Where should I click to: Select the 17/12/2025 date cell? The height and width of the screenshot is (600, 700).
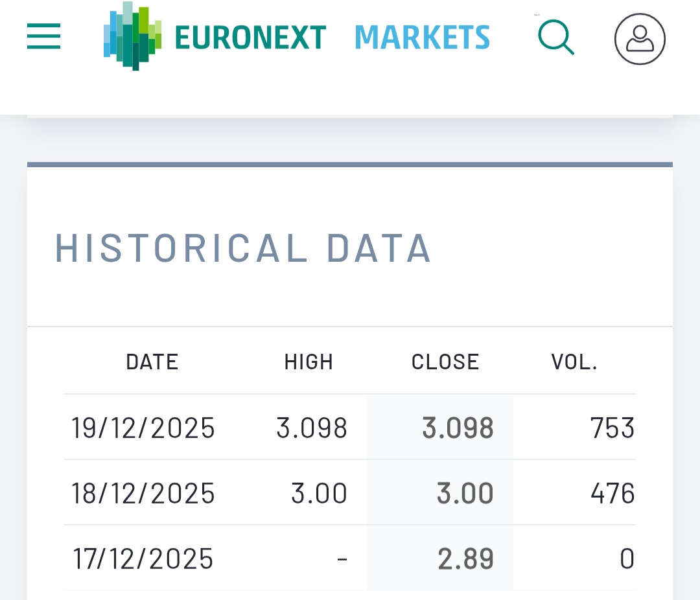143,559
